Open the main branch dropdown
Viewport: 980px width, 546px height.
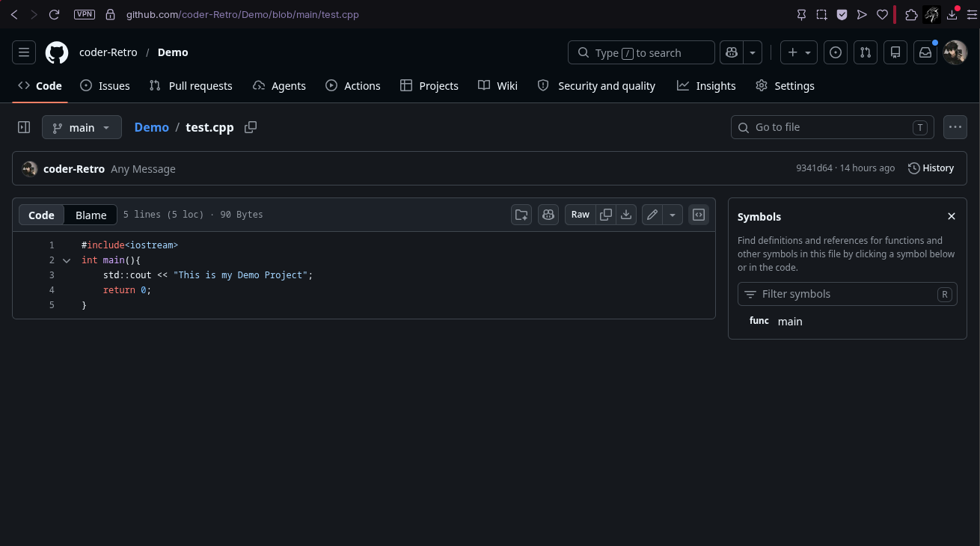[x=82, y=127]
